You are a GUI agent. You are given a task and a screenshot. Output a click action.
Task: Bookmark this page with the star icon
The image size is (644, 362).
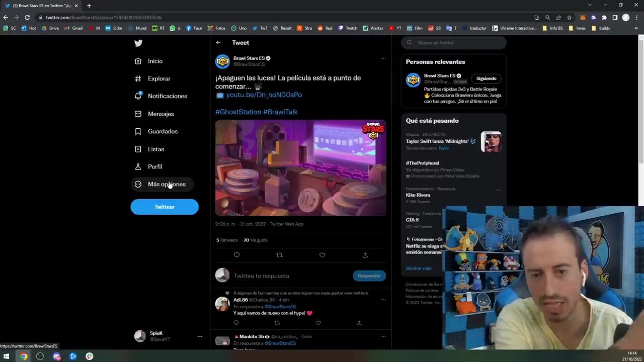(x=569, y=18)
